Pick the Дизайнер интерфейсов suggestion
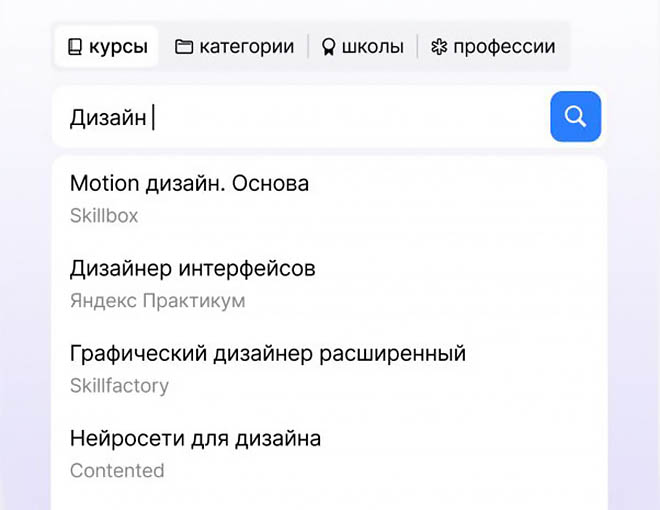 click(x=193, y=269)
